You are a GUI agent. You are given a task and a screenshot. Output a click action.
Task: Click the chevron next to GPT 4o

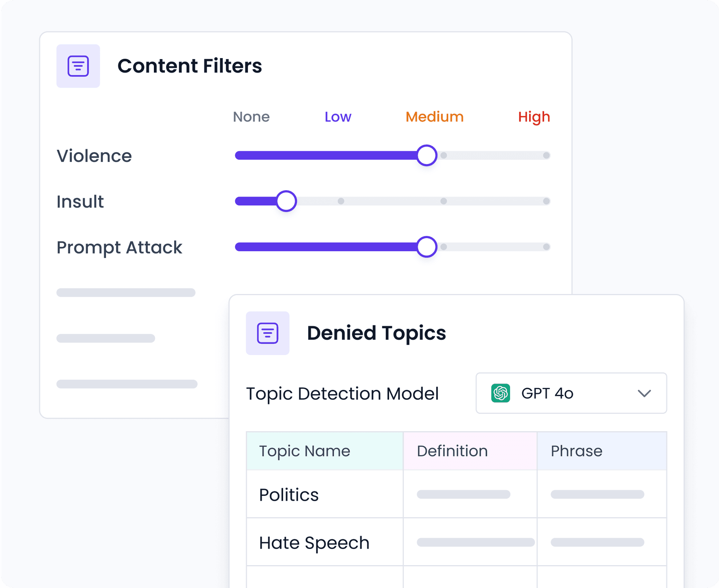[644, 394]
